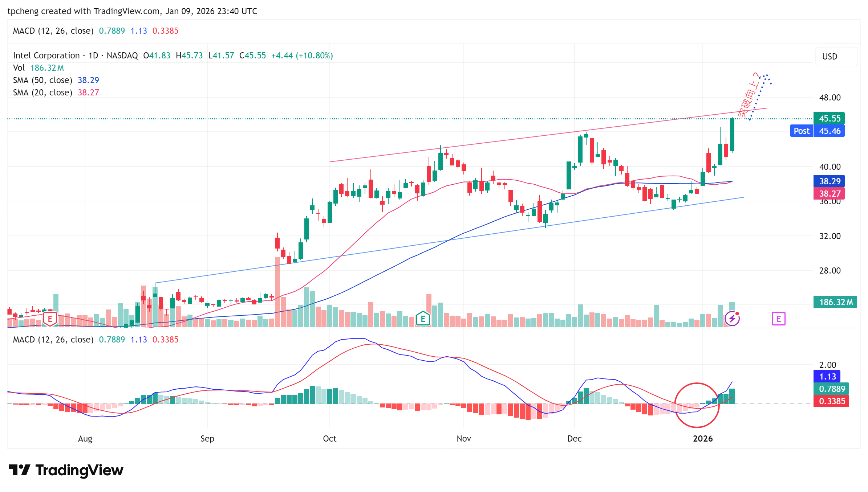868x492 pixels.
Task: Click the purple upcoming earnings E marker
Action: [778, 319]
